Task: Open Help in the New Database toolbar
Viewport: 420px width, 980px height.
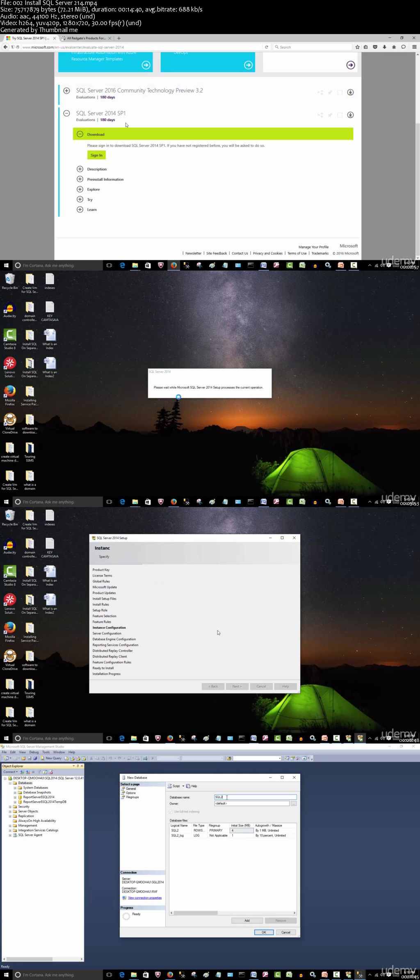Action: tap(192, 786)
